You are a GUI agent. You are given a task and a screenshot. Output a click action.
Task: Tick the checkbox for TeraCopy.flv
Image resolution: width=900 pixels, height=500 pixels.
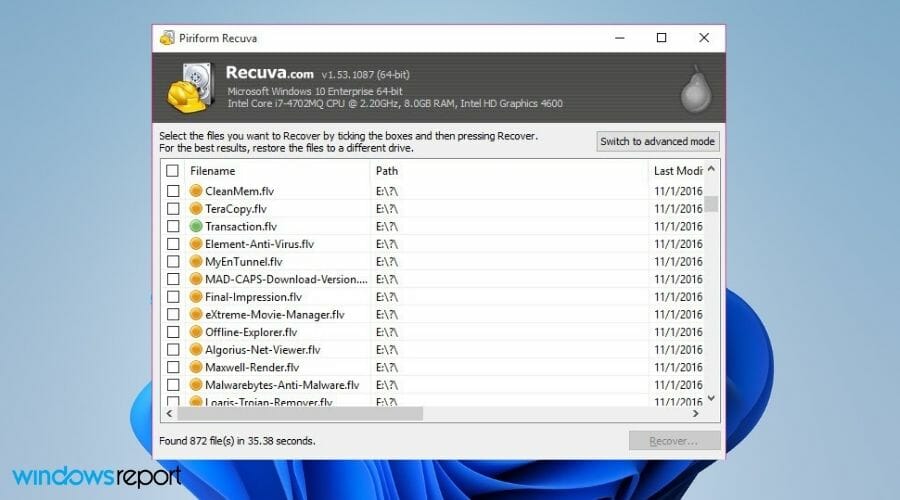point(173,209)
